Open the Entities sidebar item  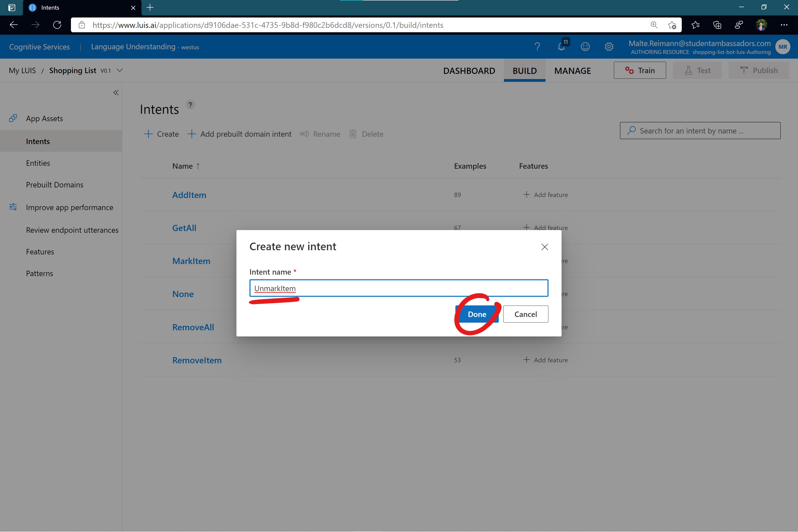[38, 163]
